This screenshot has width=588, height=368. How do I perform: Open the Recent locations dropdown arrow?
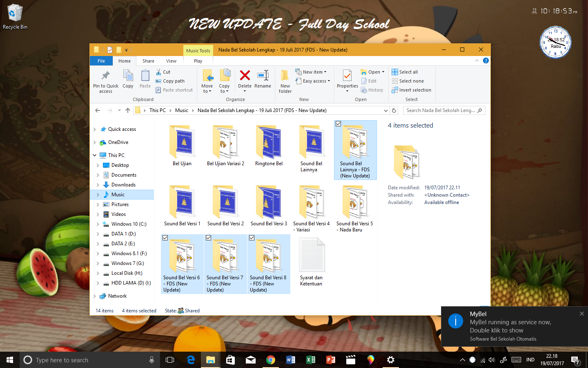[x=119, y=110]
